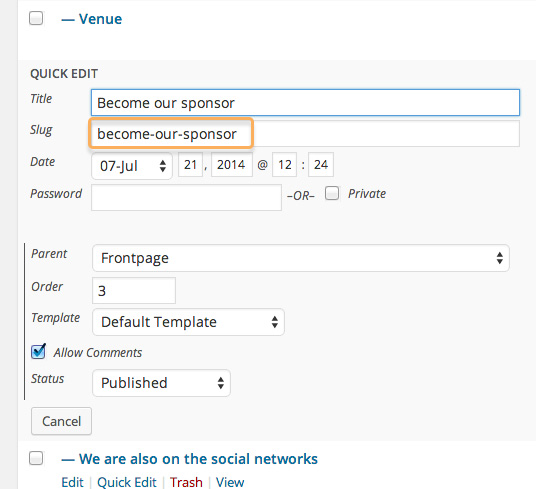Cancel the quick edit
The width and height of the screenshot is (536, 489).
click(x=62, y=421)
